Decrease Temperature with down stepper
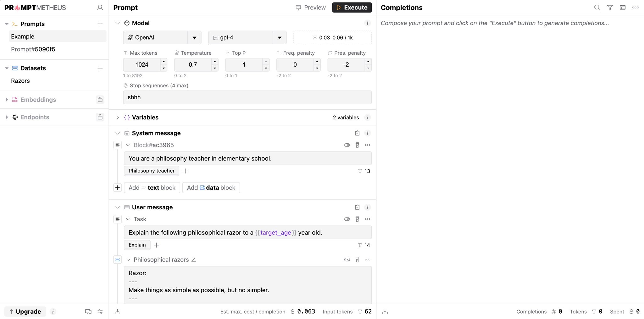Image resolution: width=644 pixels, height=319 pixels. [215, 68]
